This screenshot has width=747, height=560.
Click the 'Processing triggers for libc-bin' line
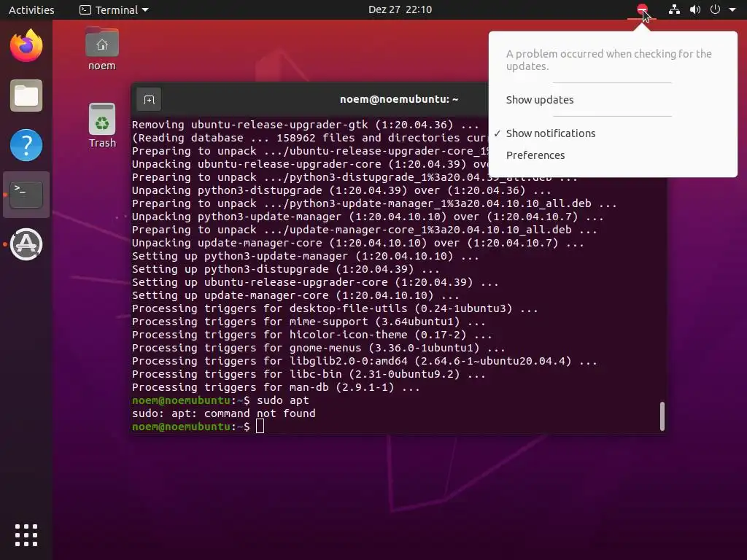[309, 374]
